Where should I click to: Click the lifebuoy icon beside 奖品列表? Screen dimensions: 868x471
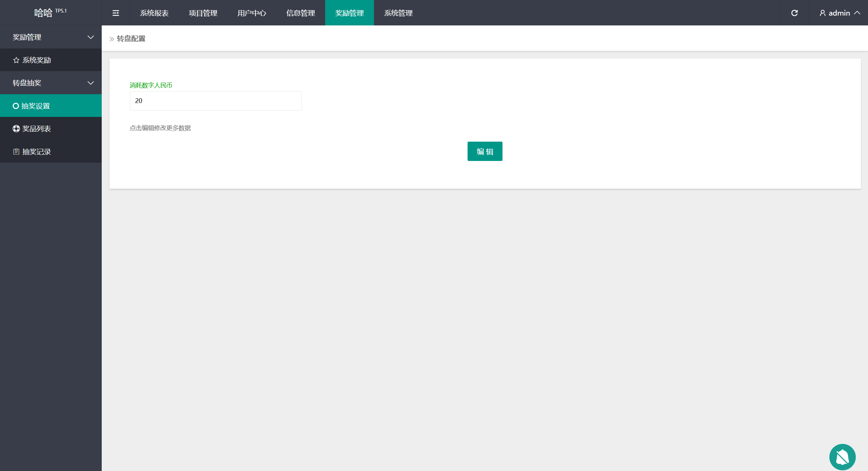(x=16, y=129)
